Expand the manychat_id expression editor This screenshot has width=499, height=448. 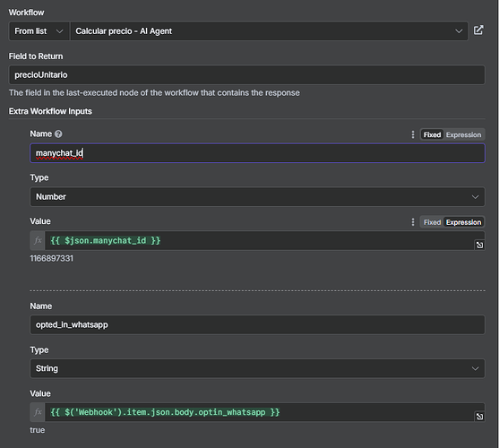(479, 245)
